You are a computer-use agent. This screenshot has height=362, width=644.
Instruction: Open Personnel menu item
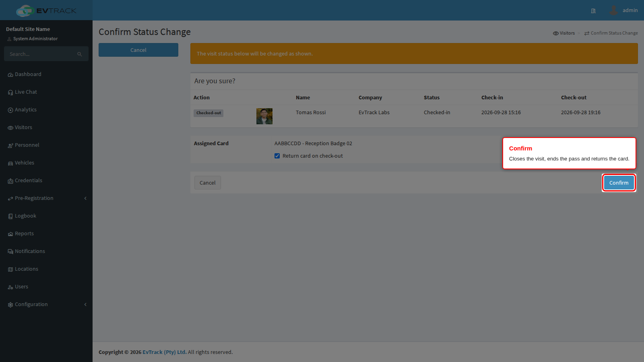tap(46, 145)
